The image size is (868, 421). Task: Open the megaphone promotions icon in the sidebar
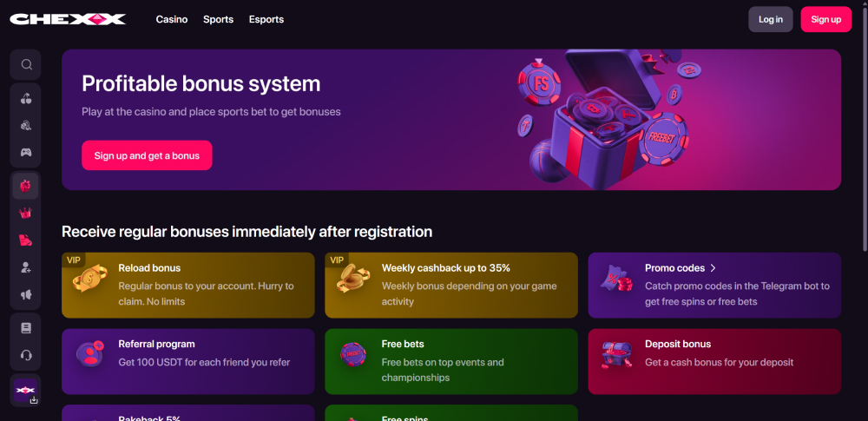click(25, 295)
